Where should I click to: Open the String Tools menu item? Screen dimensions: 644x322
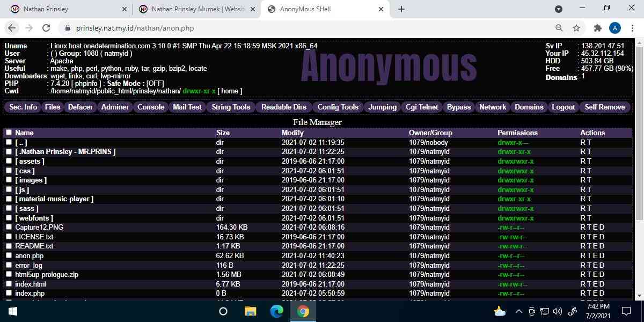[x=231, y=107]
